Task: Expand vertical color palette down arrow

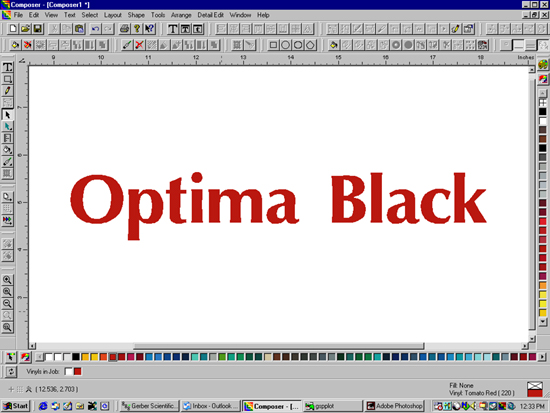Action: pos(543,321)
